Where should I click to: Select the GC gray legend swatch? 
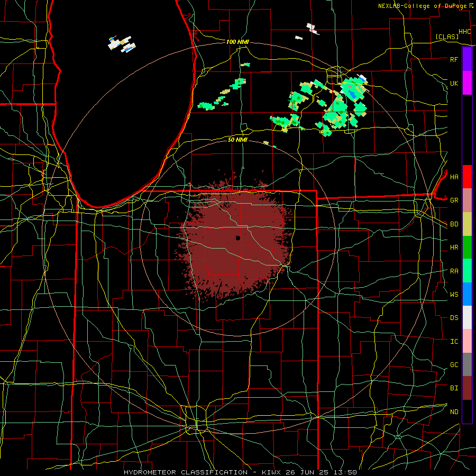tap(467, 364)
